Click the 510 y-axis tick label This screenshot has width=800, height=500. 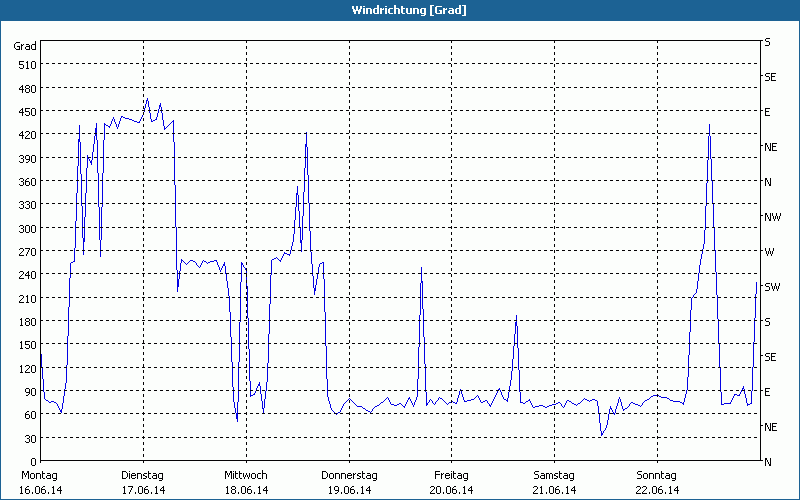[x=26, y=65]
